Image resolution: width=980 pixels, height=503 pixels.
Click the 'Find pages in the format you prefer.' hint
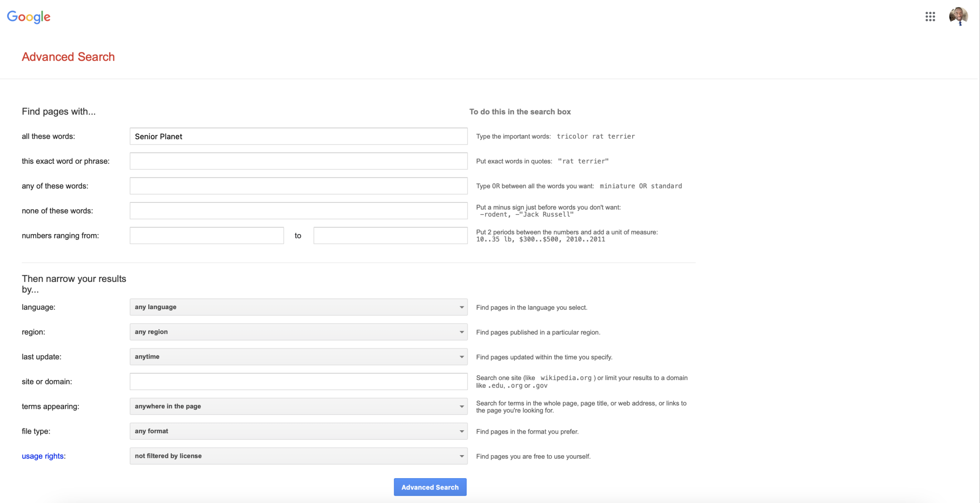(x=527, y=432)
